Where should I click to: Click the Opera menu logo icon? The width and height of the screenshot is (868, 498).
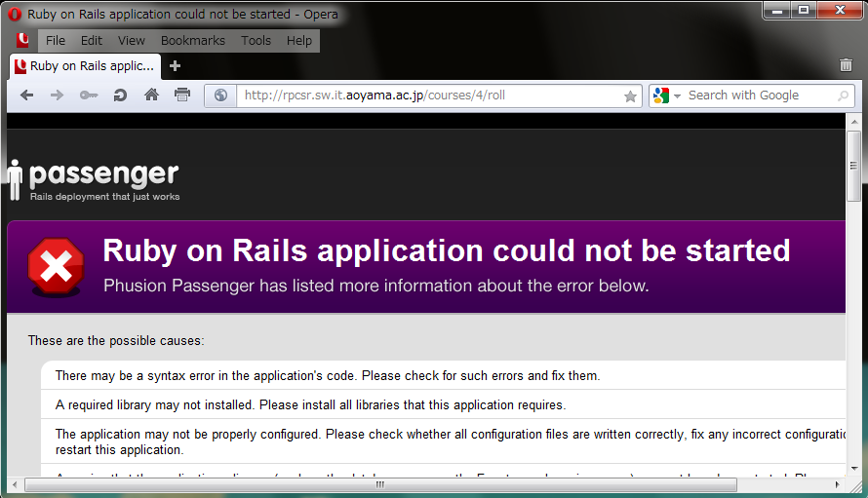pos(22,40)
